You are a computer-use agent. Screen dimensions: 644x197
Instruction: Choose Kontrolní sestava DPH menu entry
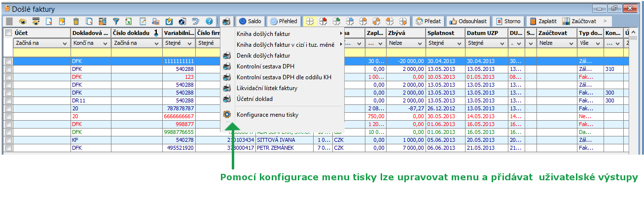pos(265,66)
